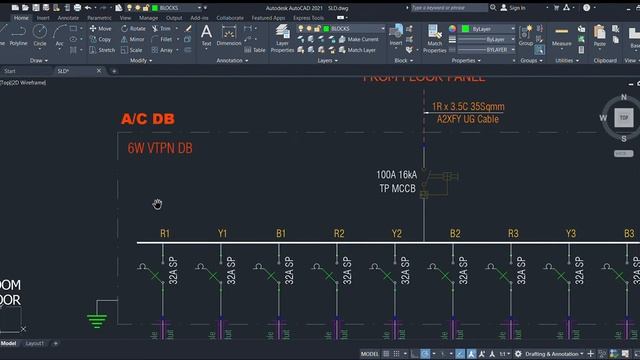Activate the Fillet command
The width and height of the screenshot is (640, 360).
[162, 39]
